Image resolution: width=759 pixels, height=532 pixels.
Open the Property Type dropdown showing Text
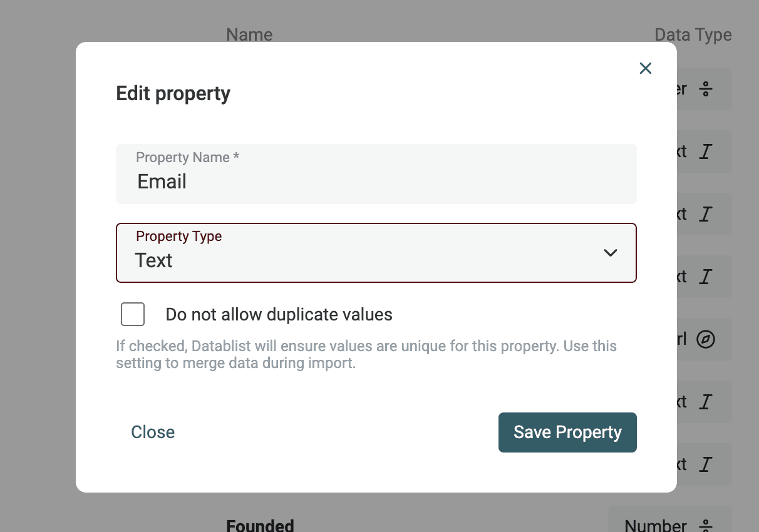point(376,253)
